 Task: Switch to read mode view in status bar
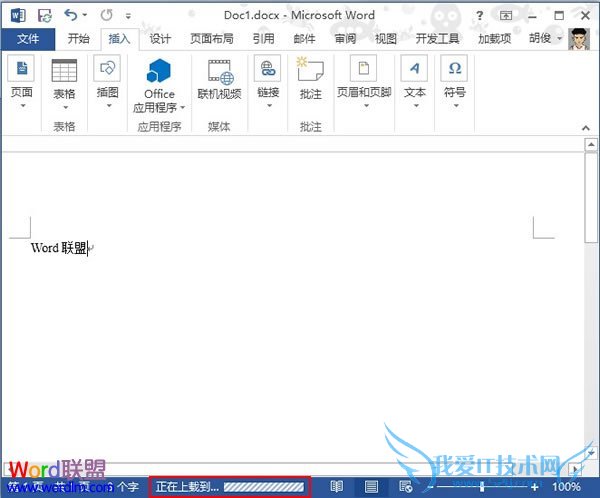pyautogui.click(x=337, y=486)
